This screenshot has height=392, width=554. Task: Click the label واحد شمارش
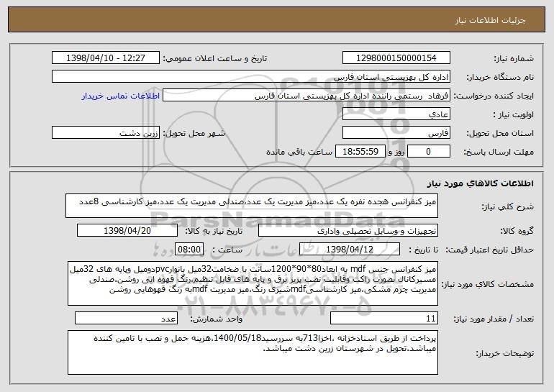tap(217, 319)
